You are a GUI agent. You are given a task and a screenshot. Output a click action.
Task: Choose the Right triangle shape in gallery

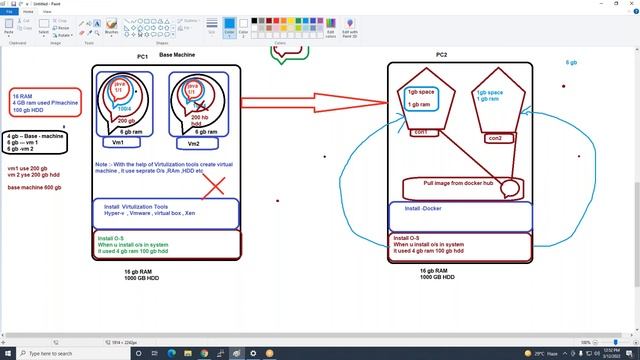[x=127, y=28]
